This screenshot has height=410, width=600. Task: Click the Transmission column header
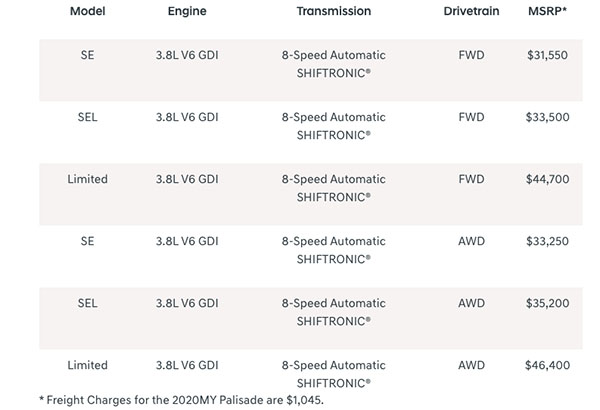pos(334,11)
